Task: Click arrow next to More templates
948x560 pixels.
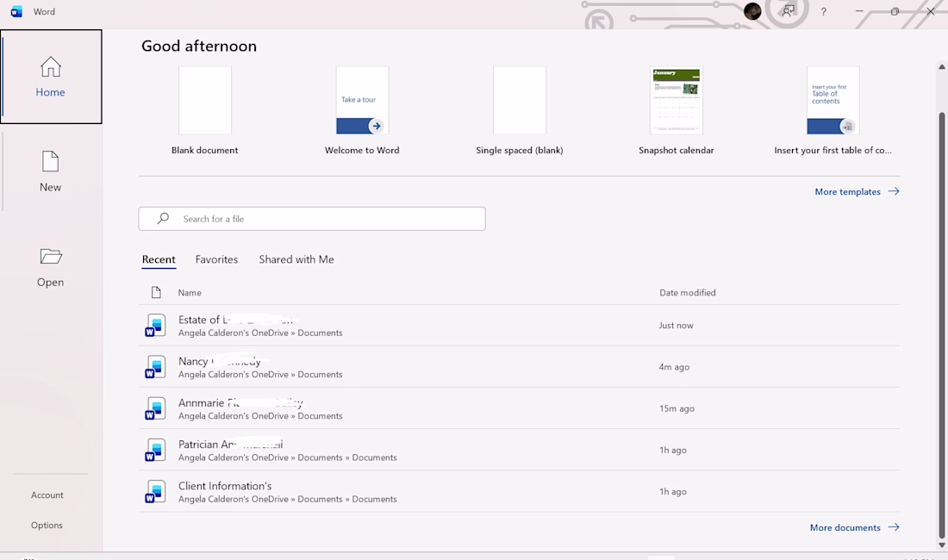Action: [894, 191]
